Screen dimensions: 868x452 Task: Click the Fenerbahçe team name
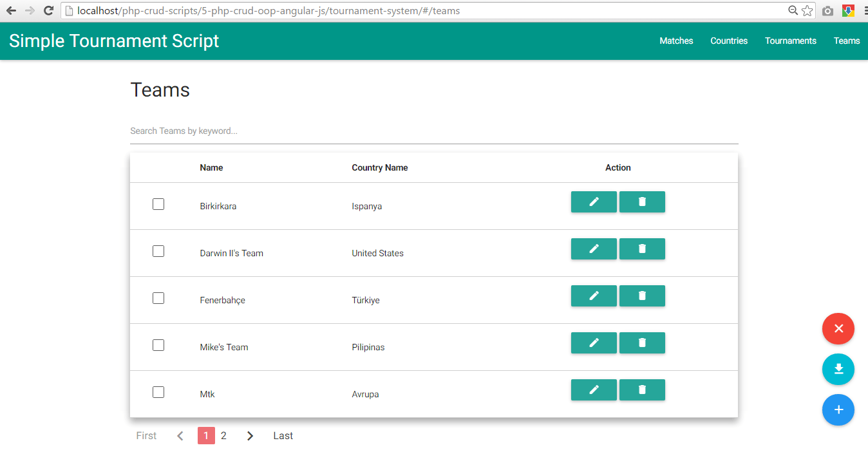(223, 300)
